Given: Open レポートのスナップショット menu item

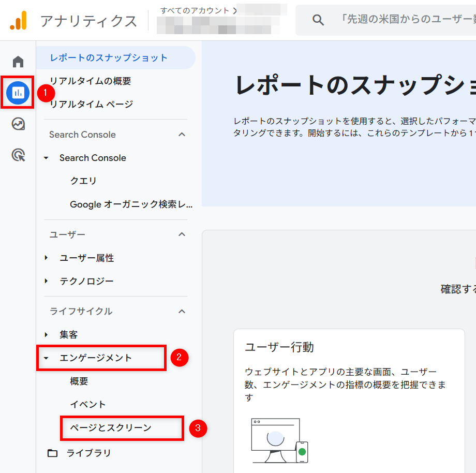Looking at the screenshot, I should [x=109, y=57].
